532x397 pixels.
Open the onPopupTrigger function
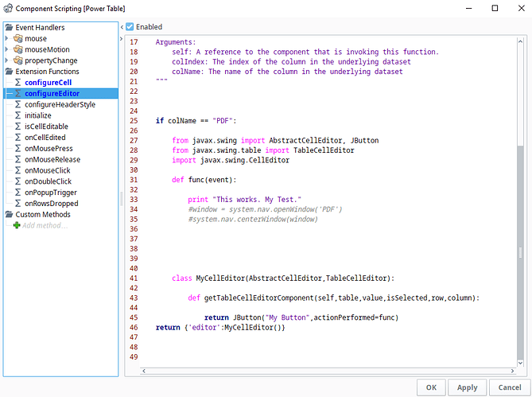point(51,193)
